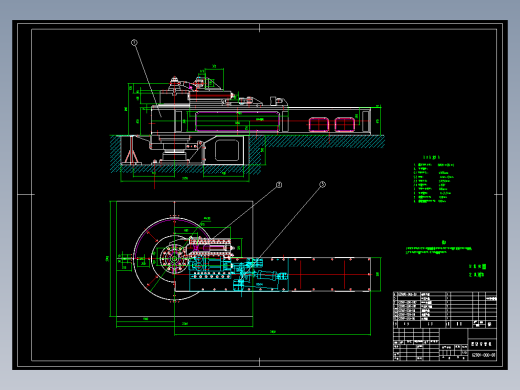Select the parts list table above the title block
The height and width of the screenshot is (390, 520).
445,310
